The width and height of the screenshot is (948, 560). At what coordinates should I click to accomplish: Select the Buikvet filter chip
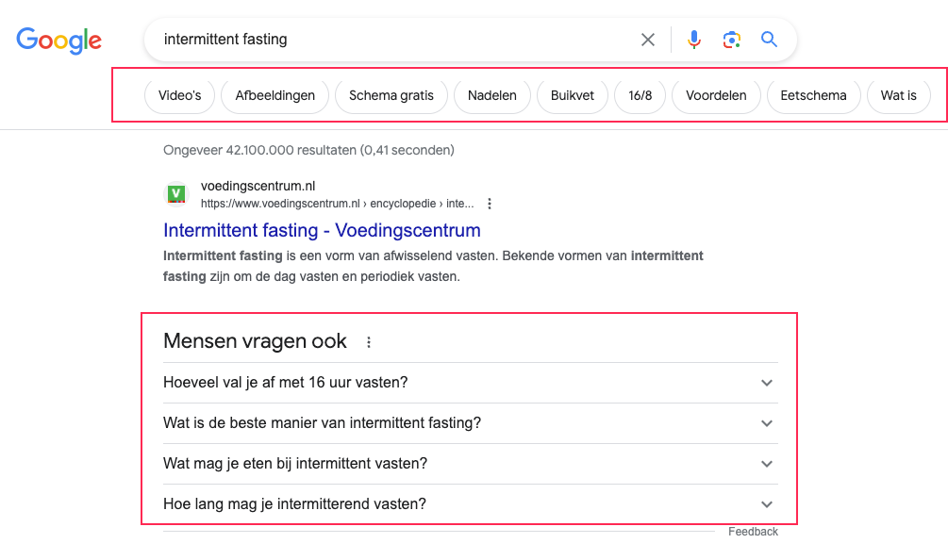click(572, 95)
